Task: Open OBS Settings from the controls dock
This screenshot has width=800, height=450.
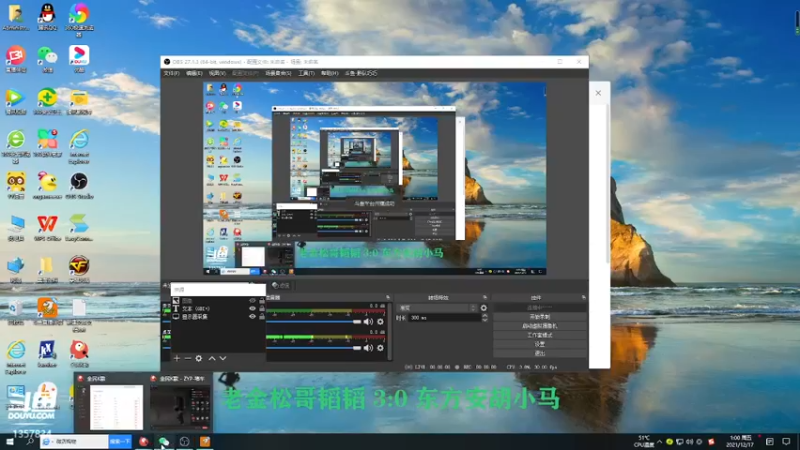Action: pos(540,344)
